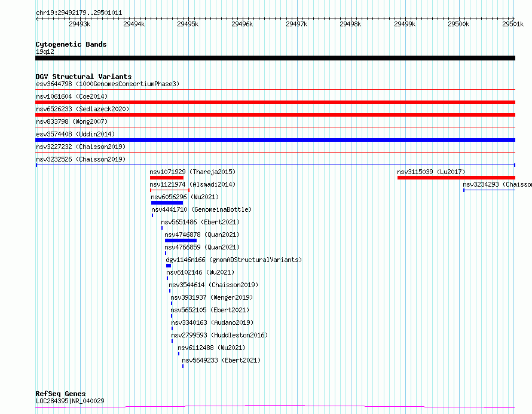Click the 29496k ruler tick label
The width and height of the screenshot is (532, 414).
point(242,24)
